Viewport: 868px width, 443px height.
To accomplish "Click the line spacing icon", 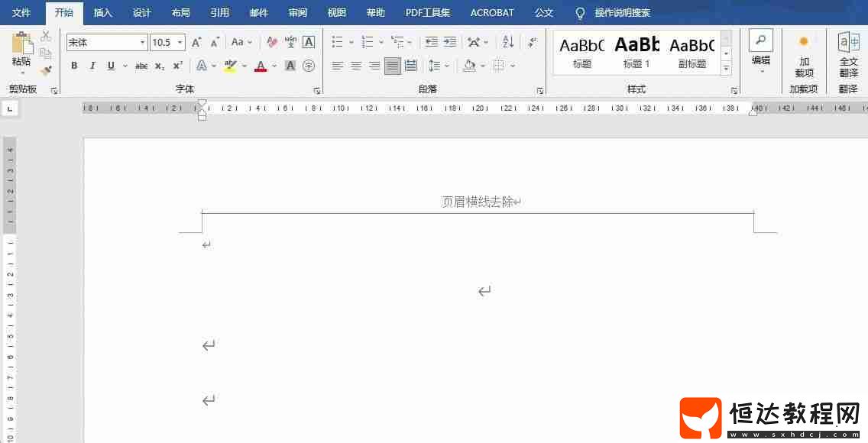I will point(435,66).
